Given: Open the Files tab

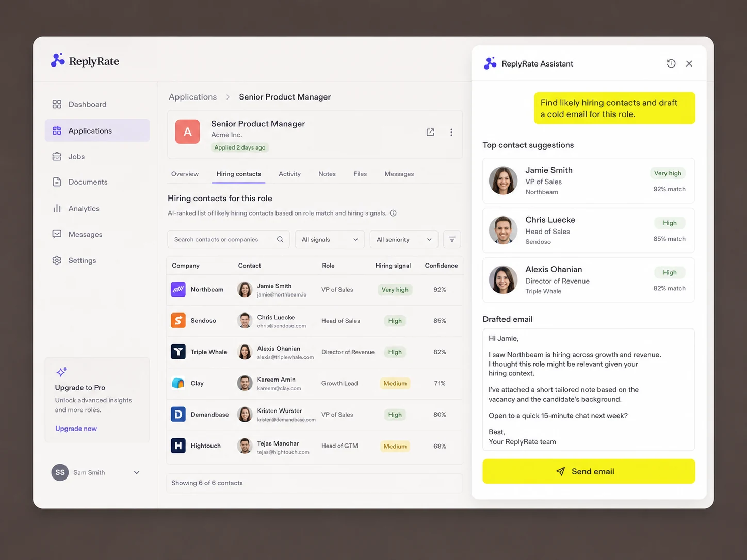Looking at the screenshot, I should 360,174.
